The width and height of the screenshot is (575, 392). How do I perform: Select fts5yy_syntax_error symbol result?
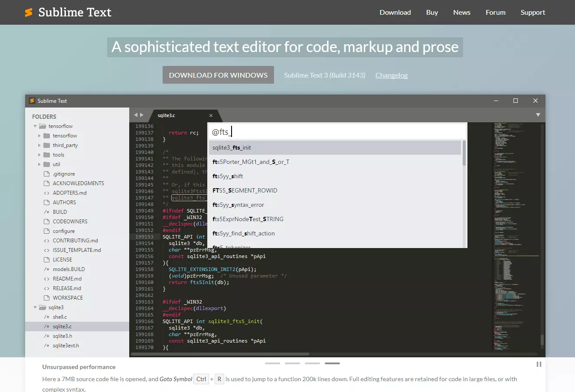[335, 205]
